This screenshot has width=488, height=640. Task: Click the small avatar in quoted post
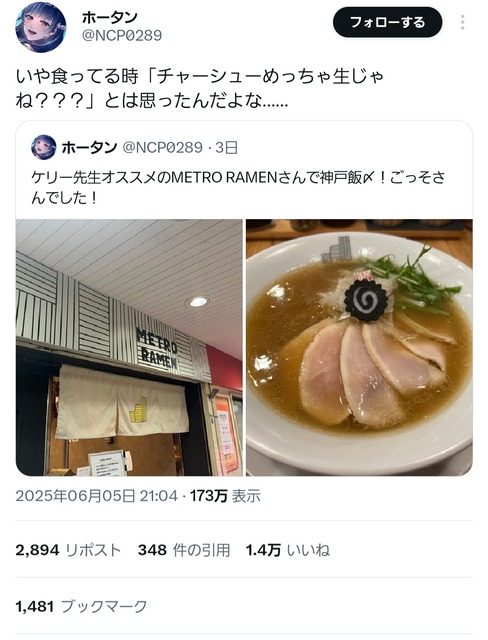pos(44,147)
